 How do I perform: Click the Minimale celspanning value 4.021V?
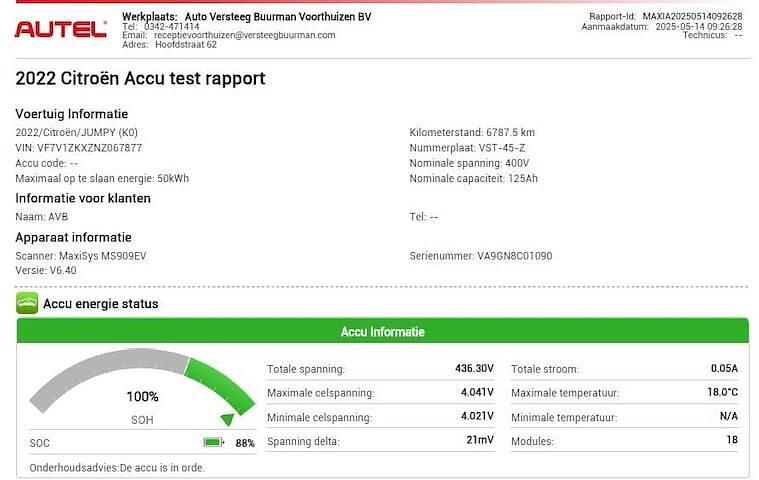[475, 417]
